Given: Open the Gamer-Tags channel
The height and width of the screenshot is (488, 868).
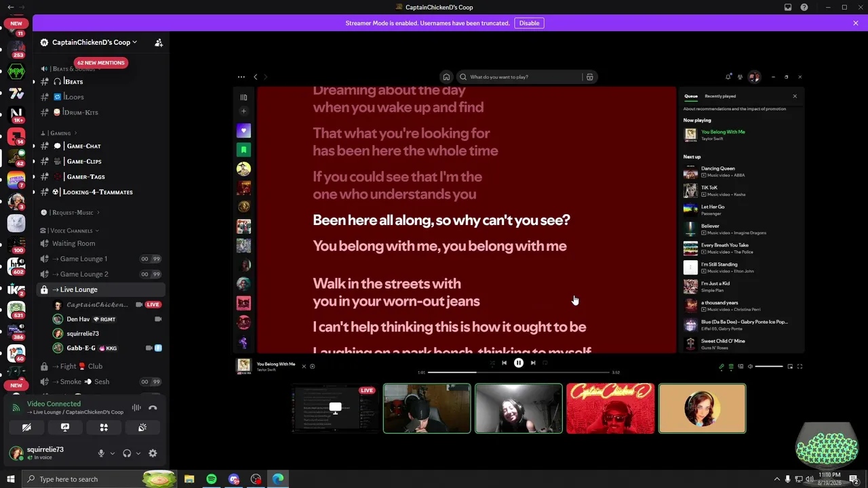Looking at the screenshot, I should [101, 176].
